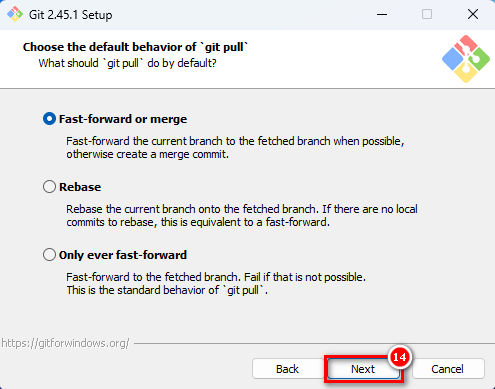The image size is (495, 389).
Task: Go Back to the previous setup page
Action: point(287,369)
